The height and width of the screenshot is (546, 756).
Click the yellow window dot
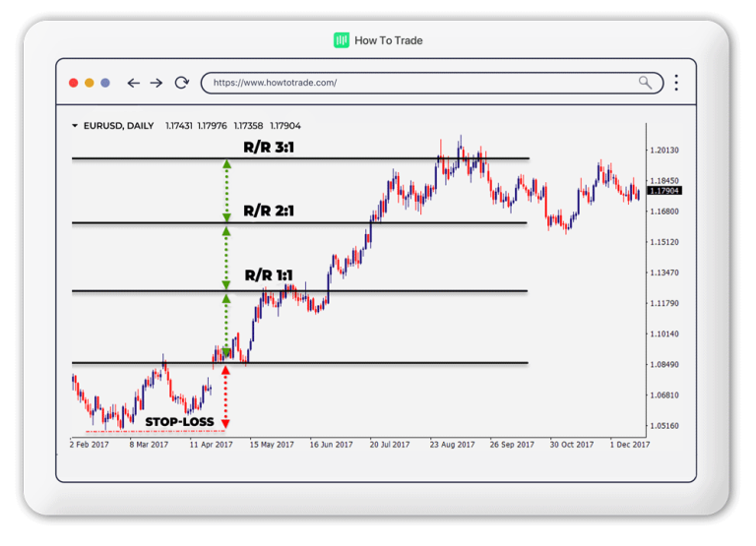click(90, 83)
